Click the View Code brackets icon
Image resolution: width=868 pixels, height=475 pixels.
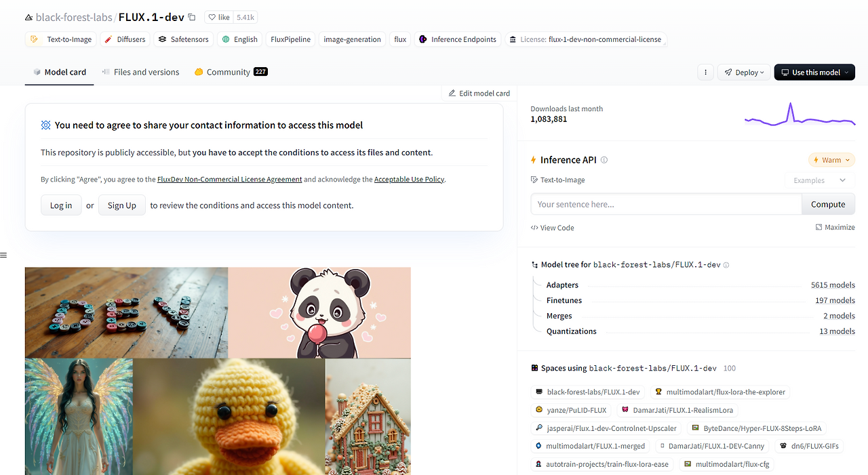tap(534, 228)
